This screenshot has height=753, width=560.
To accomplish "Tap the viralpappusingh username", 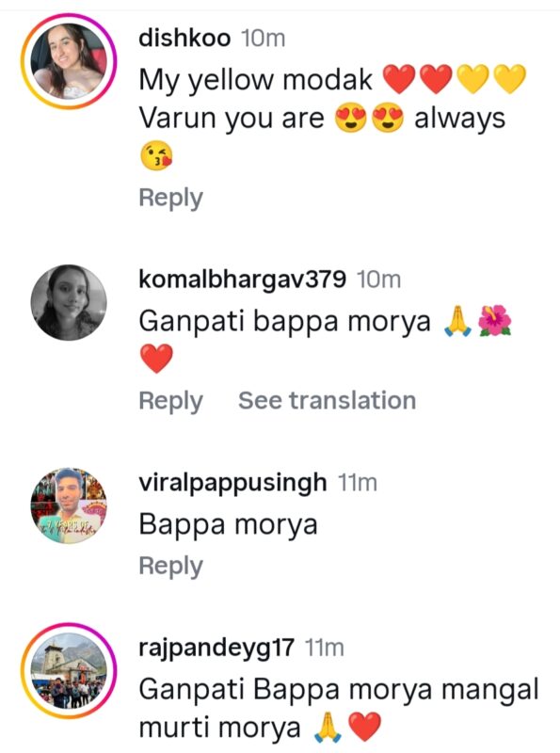I will pos(232,483).
